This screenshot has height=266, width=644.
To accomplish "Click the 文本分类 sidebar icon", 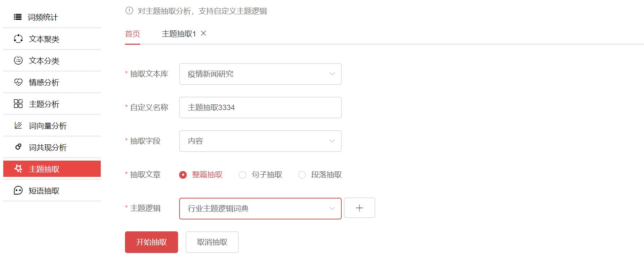I will click(x=18, y=60).
